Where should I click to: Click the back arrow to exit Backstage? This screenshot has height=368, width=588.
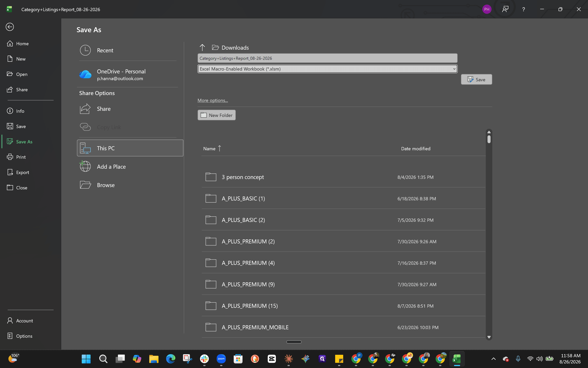(10, 27)
